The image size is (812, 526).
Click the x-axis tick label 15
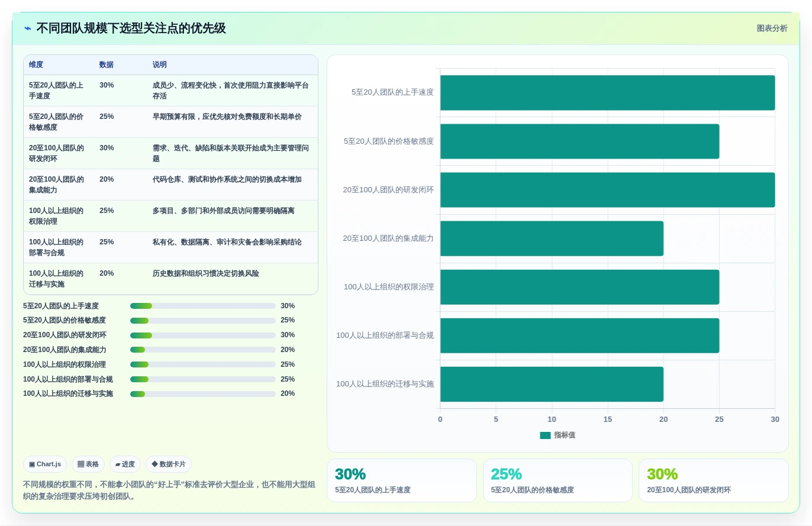608,419
